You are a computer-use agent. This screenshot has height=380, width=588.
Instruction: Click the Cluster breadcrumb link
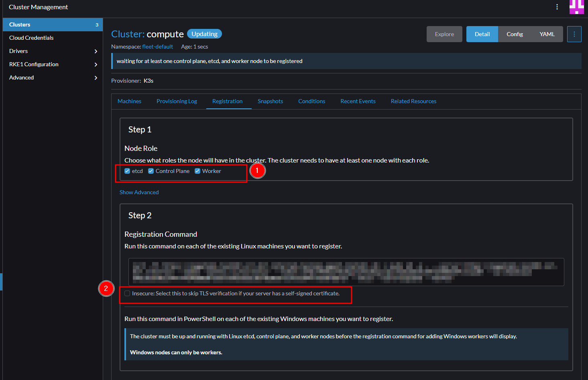(128, 34)
